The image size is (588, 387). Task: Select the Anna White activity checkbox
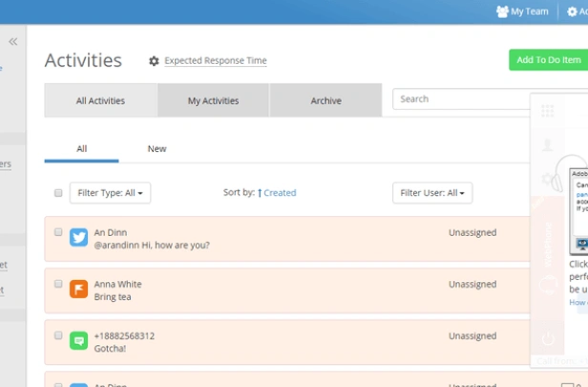[x=58, y=284]
